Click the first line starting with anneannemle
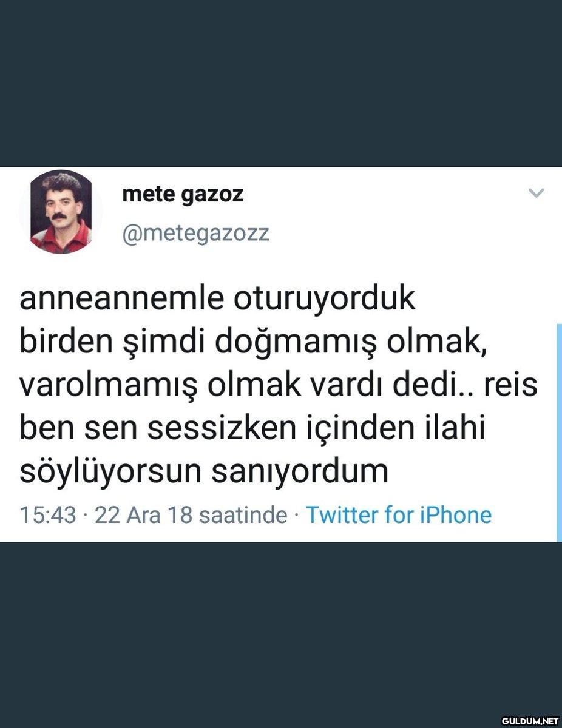The image size is (562, 728). [x=218, y=299]
